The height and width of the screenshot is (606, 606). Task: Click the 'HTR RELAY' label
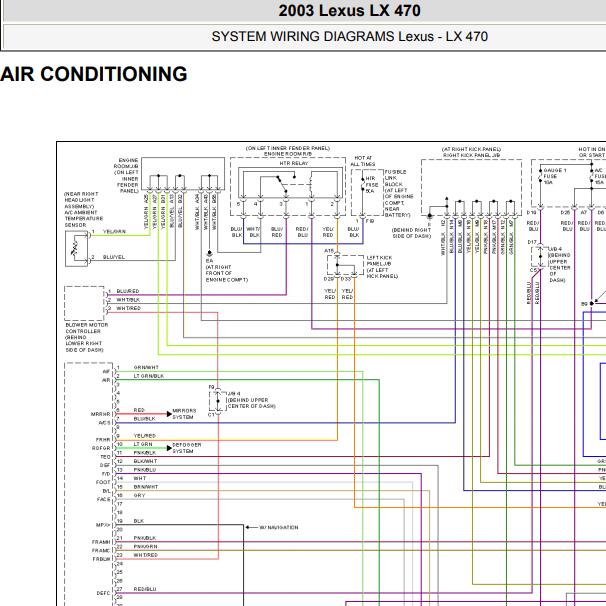coord(294,163)
